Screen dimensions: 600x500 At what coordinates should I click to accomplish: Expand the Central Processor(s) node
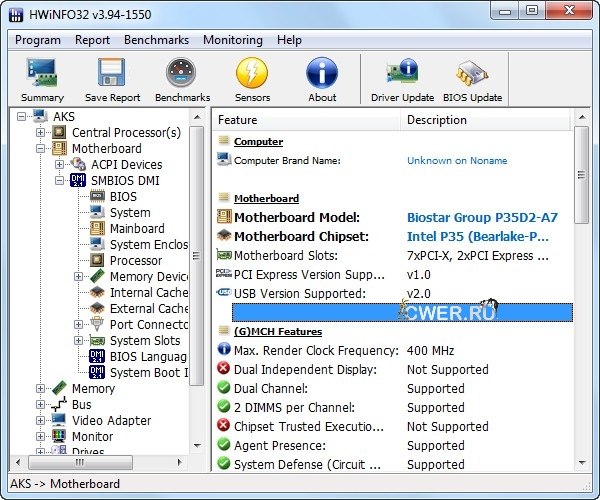click(x=41, y=133)
